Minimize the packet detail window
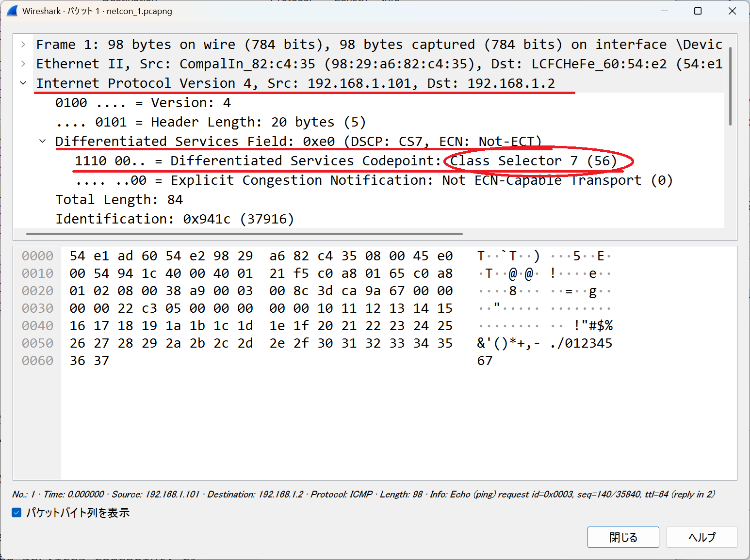The width and height of the screenshot is (750, 560). [665, 11]
